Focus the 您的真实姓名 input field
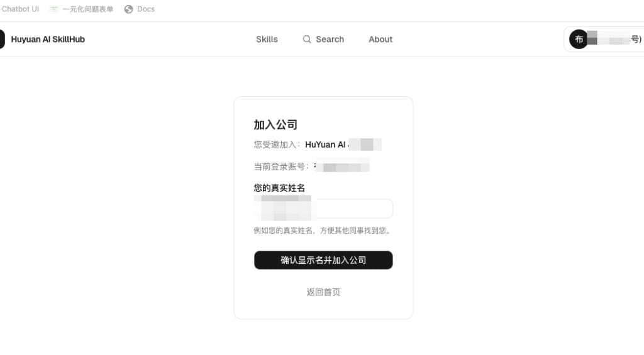The width and height of the screenshot is (644, 355). 323,209
